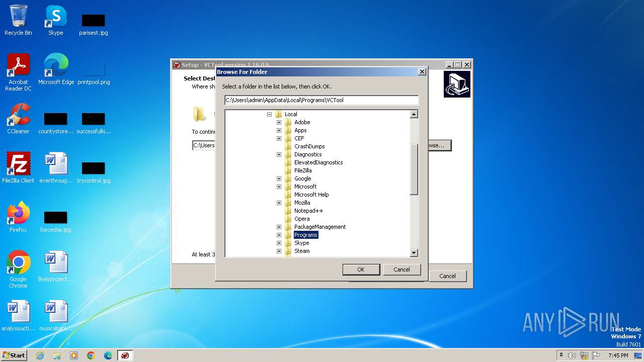The image size is (644, 362).
Task: Click the folder tree scrollbar up arrow
Action: coord(414,114)
